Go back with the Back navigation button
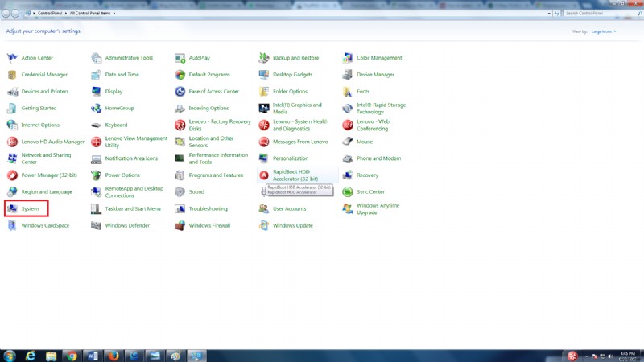 pos(6,14)
